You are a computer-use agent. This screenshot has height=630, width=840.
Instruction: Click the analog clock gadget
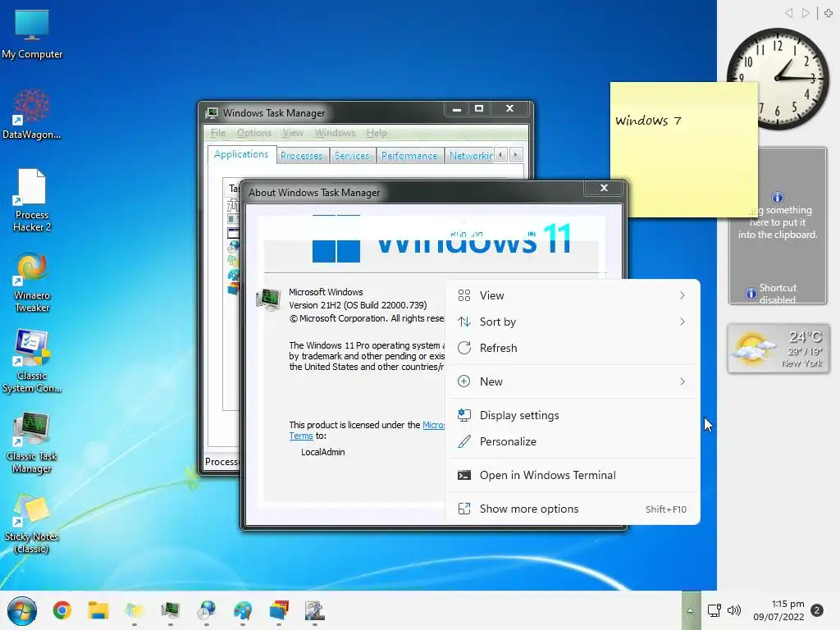point(778,79)
